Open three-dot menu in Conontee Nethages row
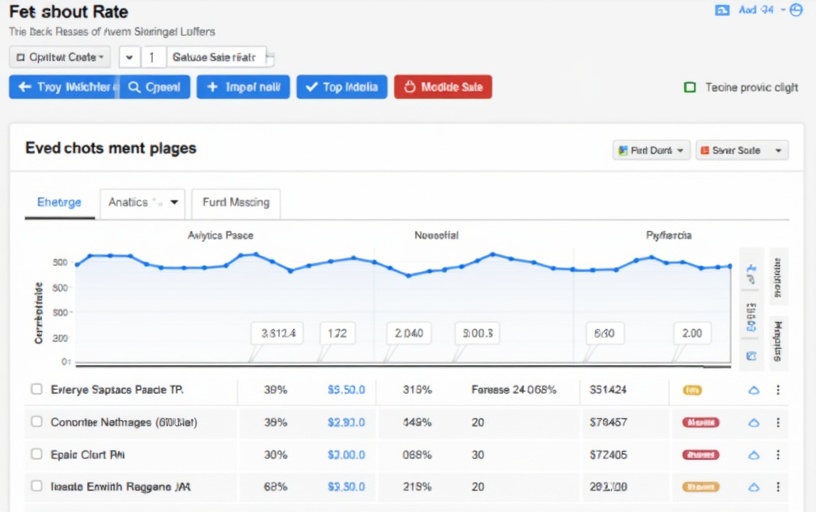Screen dimensions: 816x512 coord(778,423)
